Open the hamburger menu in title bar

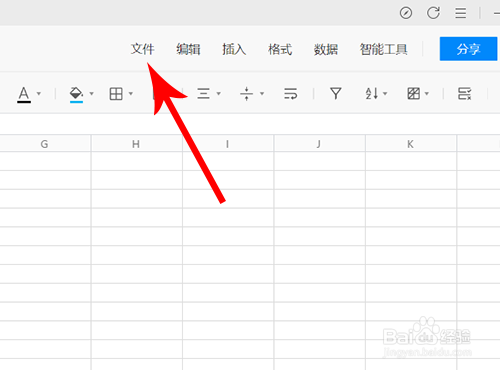(x=461, y=13)
